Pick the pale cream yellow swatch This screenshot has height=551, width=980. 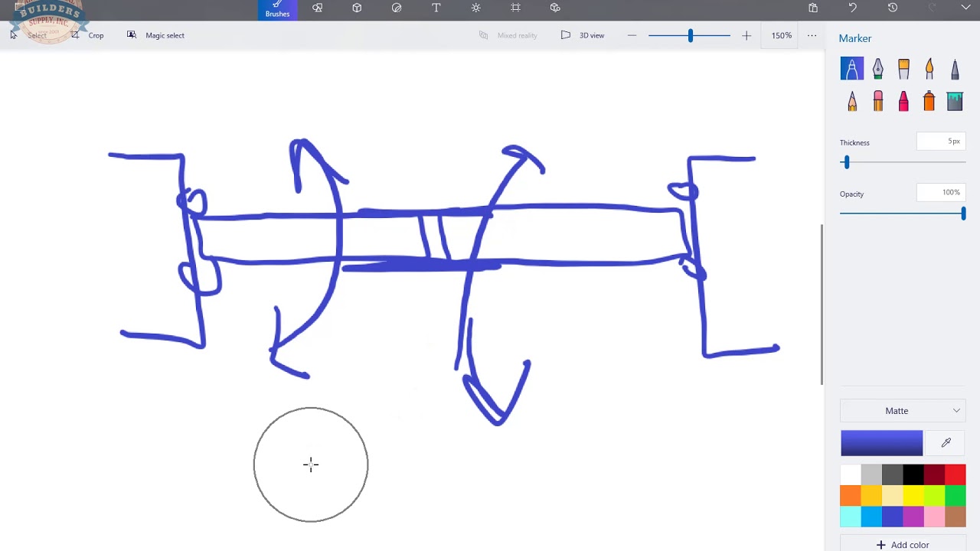(893, 496)
